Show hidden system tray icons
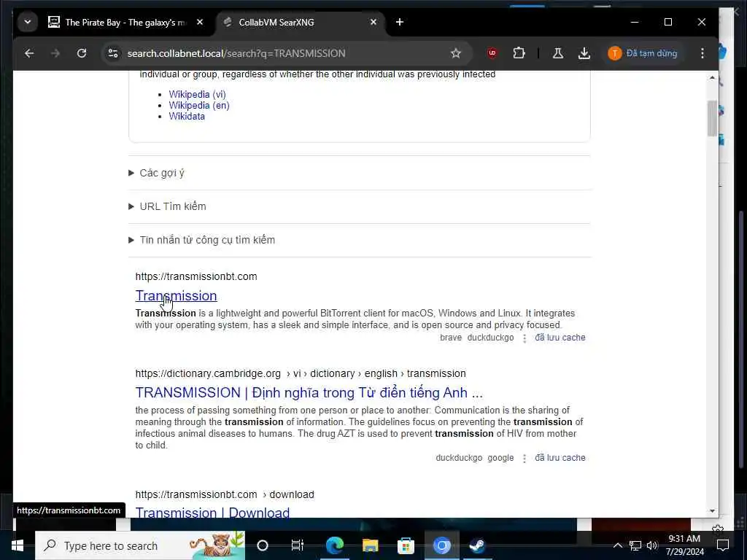The width and height of the screenshot is (747, 560). [x=617, y=545]
